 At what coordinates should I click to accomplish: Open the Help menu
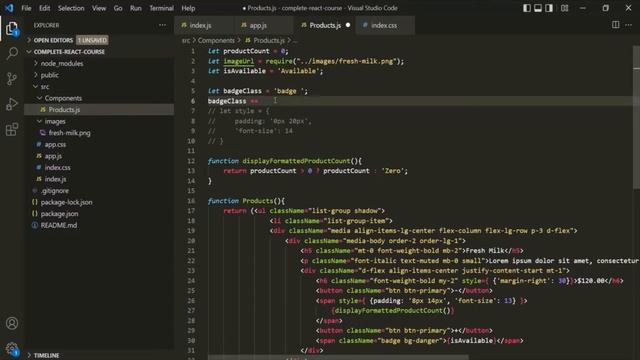[x=188, y=8]
